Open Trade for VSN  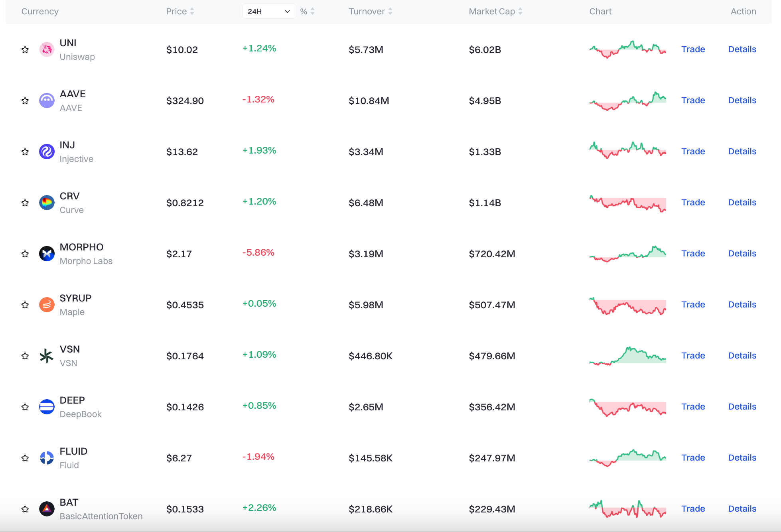pyautogui.click(x=693, y=356)
